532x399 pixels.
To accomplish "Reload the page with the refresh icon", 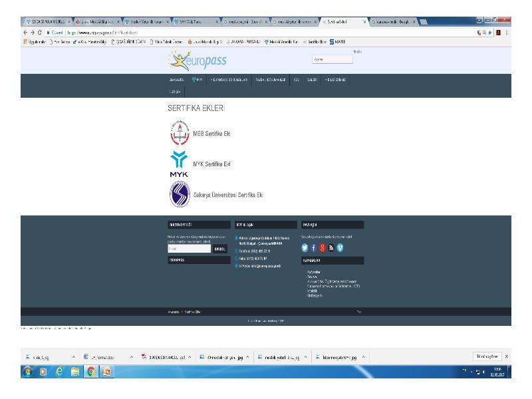I will 39,33.
